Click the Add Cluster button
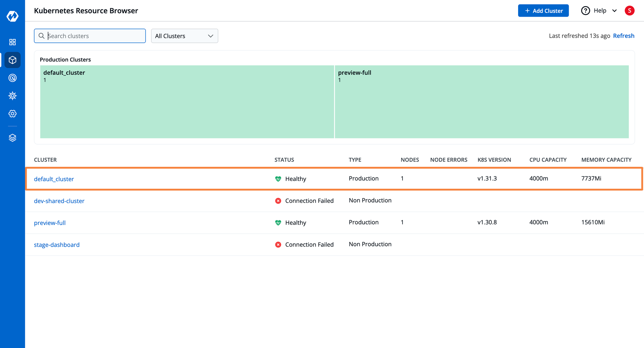The image size is (644, 348). [543, 11]
